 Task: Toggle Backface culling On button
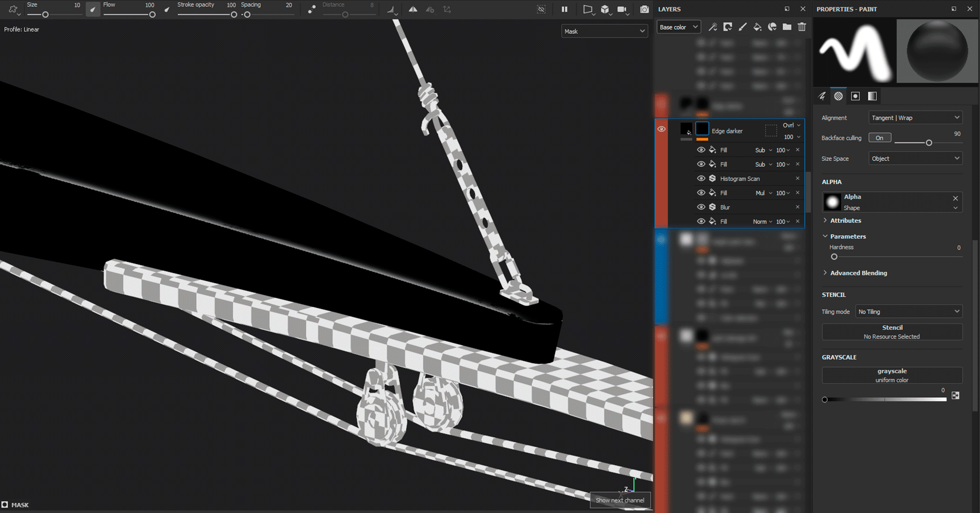coord(880,138)
